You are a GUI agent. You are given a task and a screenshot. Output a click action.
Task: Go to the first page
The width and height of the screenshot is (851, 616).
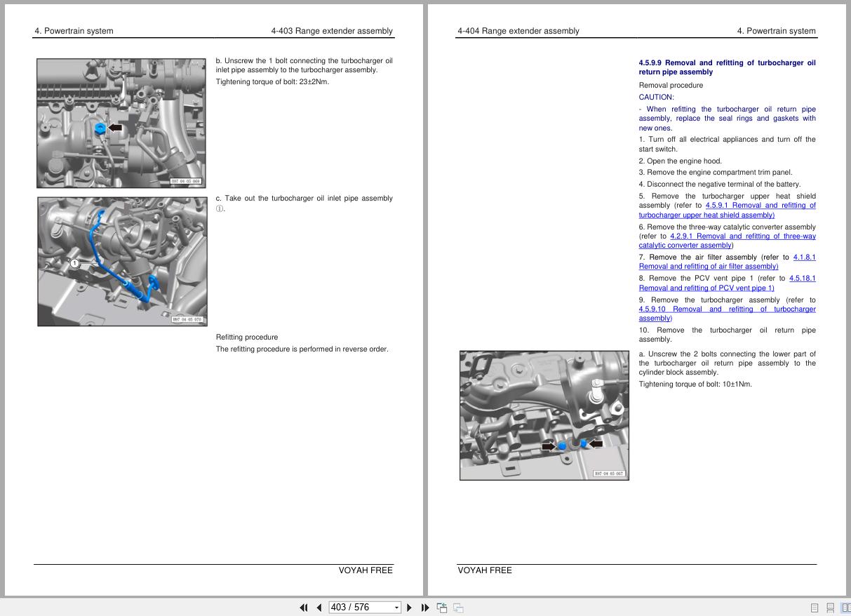click(x=303, y=608)
